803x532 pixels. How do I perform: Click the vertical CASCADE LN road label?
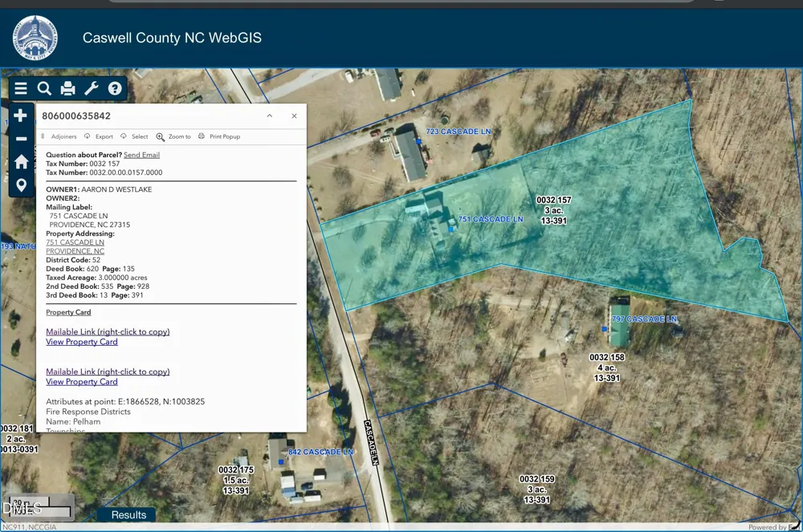[371, 442]
